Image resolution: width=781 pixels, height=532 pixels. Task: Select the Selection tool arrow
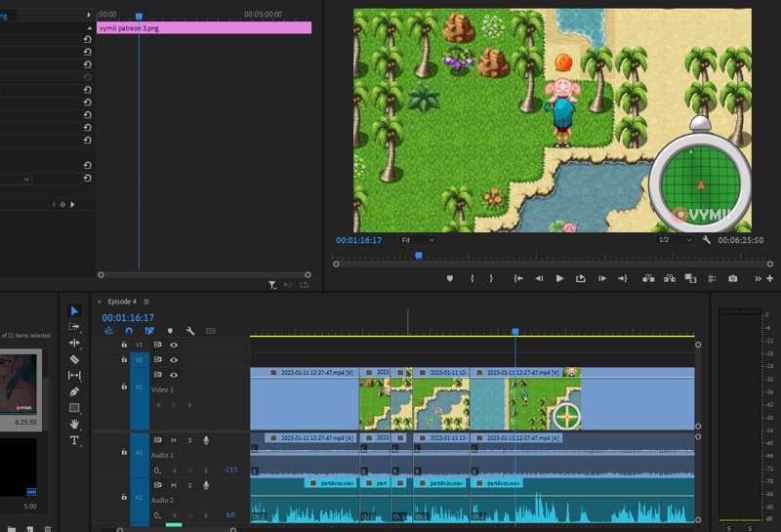74,310
